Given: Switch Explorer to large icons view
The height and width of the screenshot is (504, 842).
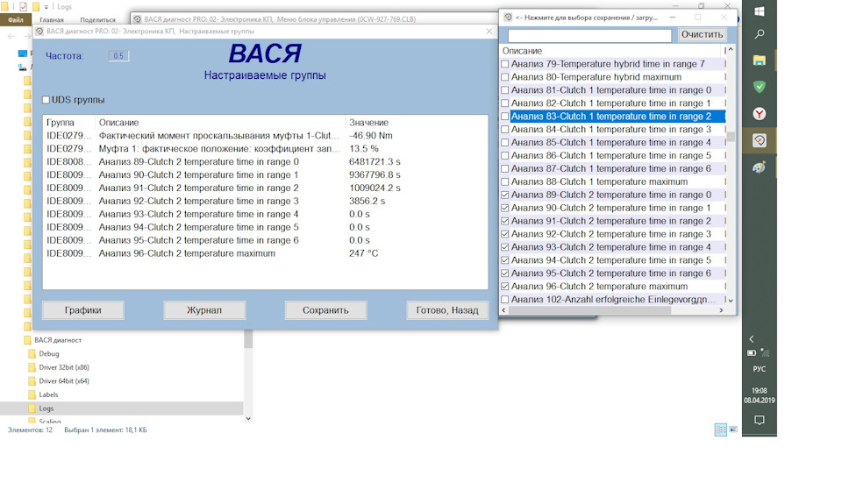Looking at the screenshot, I should (x=733, y=429).
